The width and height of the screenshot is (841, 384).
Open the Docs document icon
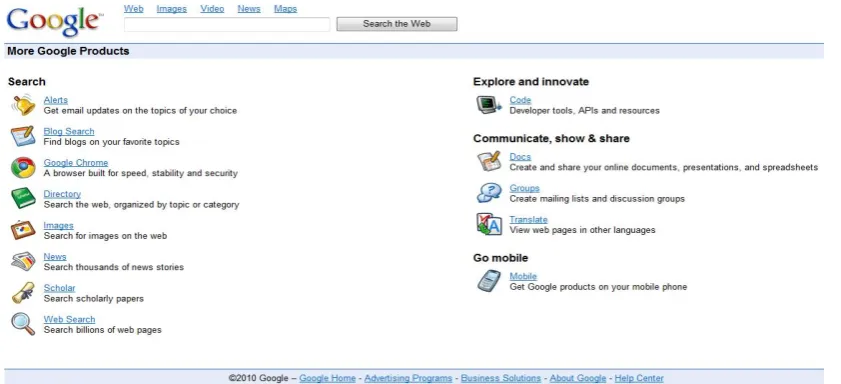click(x=489, y=161)
